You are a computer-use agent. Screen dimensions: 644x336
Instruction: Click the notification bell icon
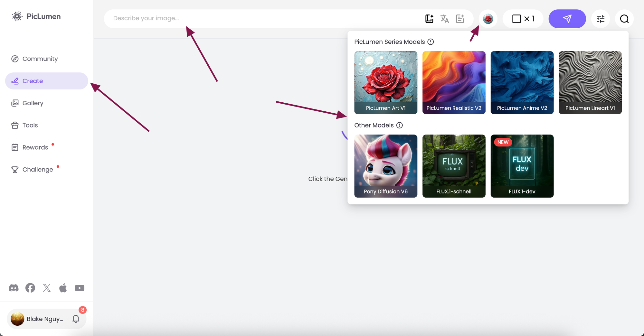click(76, 319)
